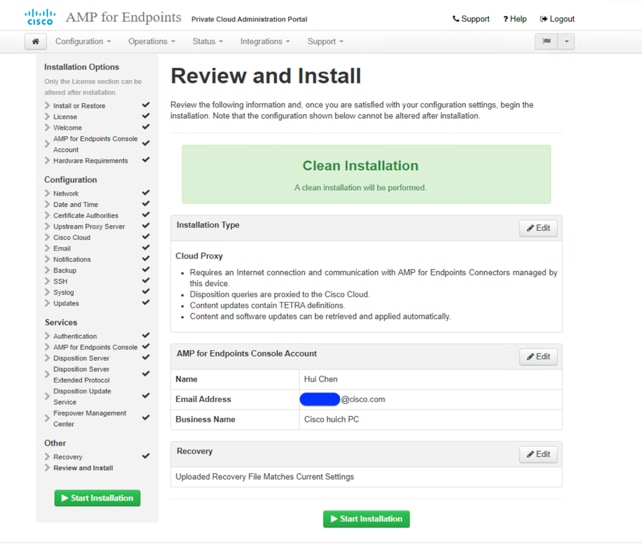The height and width of the screenshot is (544, 642).
Task: Open Email configuration step
Action: coord(62,248)
